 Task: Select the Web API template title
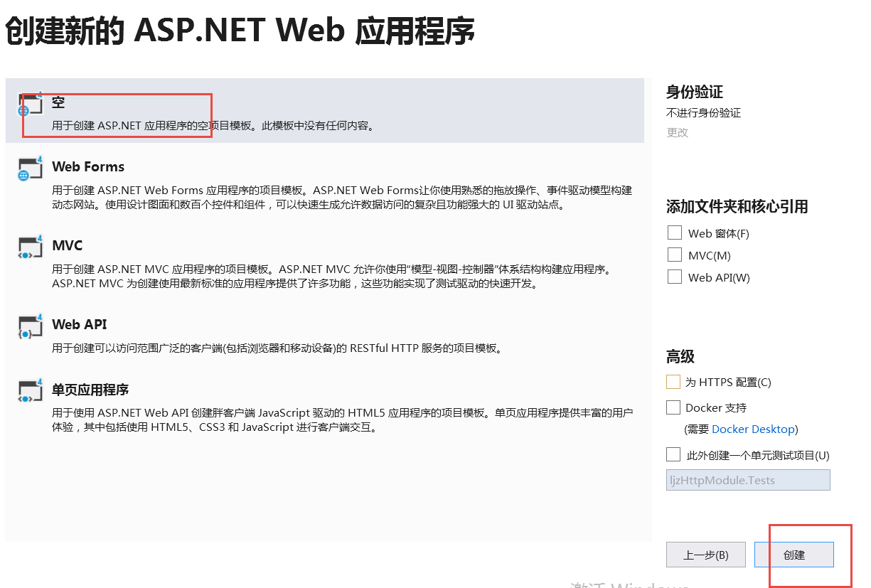[x=80, y=324]
